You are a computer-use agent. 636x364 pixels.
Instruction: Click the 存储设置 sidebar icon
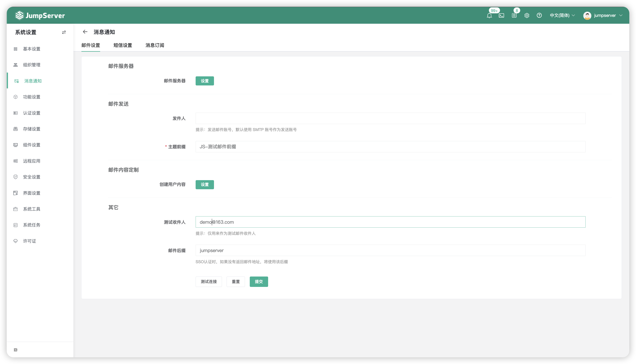16,129
